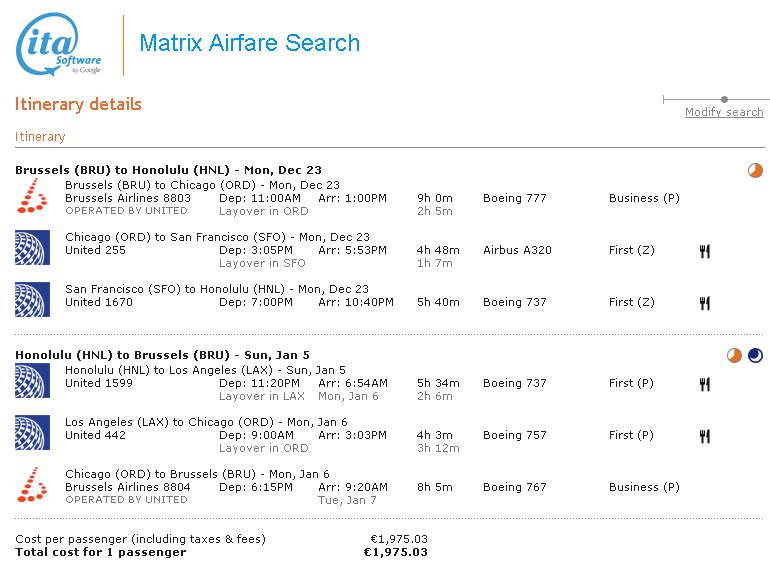
Task: Select the orange Itinerary section label
Action: [40, 137]
